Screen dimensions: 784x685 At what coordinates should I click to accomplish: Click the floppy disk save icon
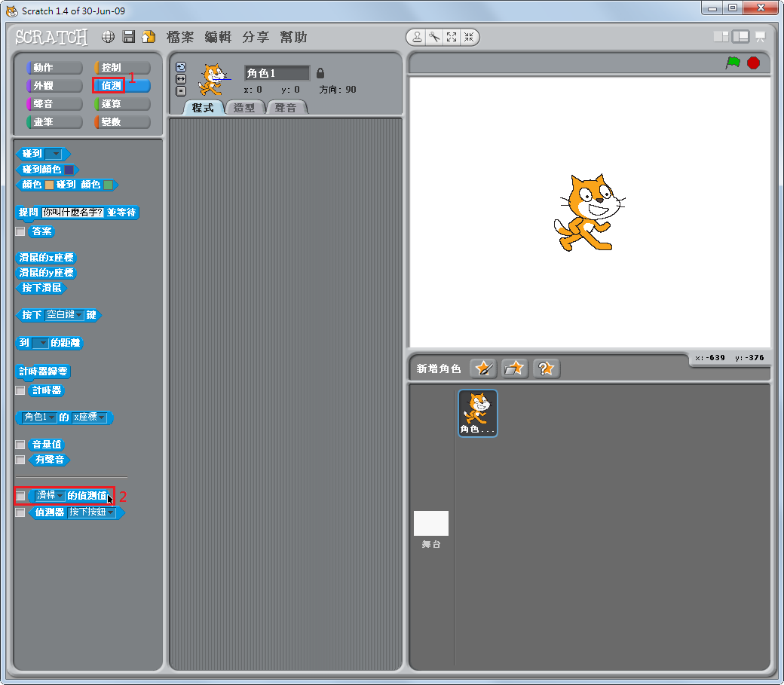[129, 36]
